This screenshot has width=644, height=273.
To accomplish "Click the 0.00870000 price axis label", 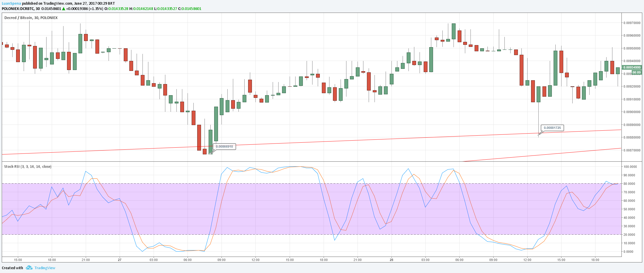I will coord(632,150).
